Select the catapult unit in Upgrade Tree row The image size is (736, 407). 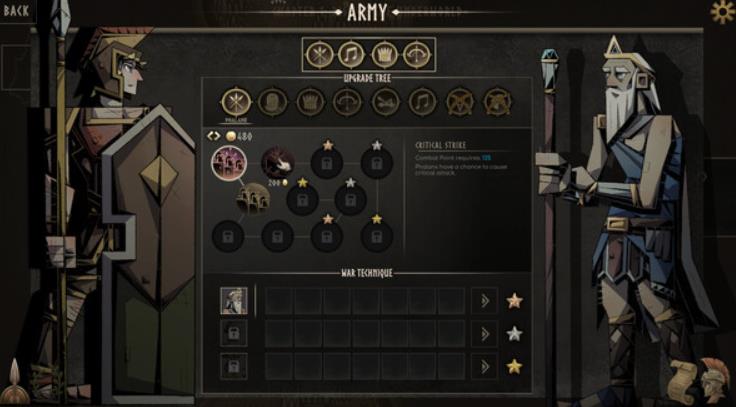[385, 102]
